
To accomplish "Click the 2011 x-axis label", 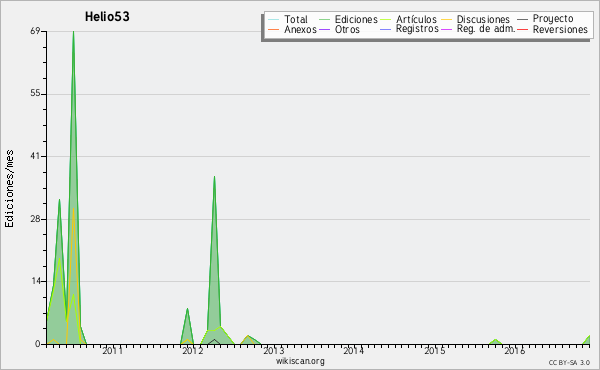I will 112,351.
